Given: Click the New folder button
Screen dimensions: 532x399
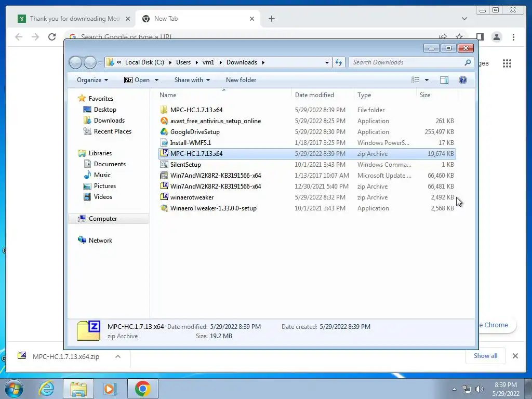Looking at the screenshot, I should pos(241,80).
